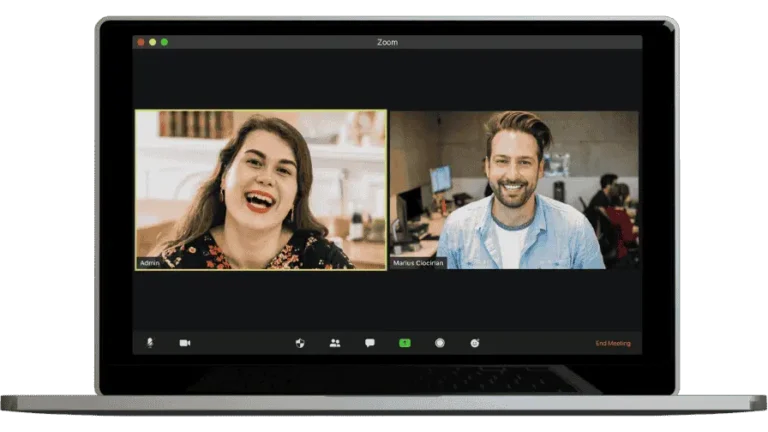Start recording the meeting

point(439,343)
